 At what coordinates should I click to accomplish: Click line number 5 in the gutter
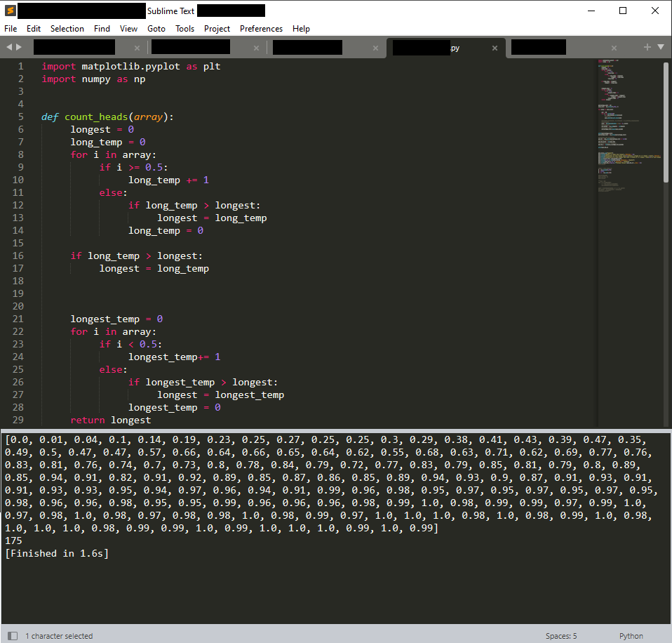[20, 117]
